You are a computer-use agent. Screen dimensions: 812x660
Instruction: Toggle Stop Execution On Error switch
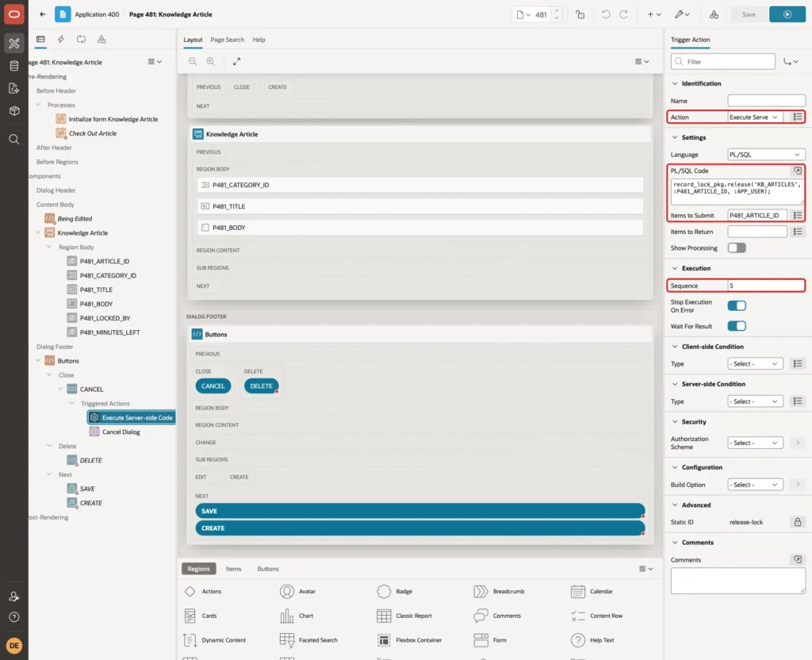pyautogui.click(x=737, y=305)
